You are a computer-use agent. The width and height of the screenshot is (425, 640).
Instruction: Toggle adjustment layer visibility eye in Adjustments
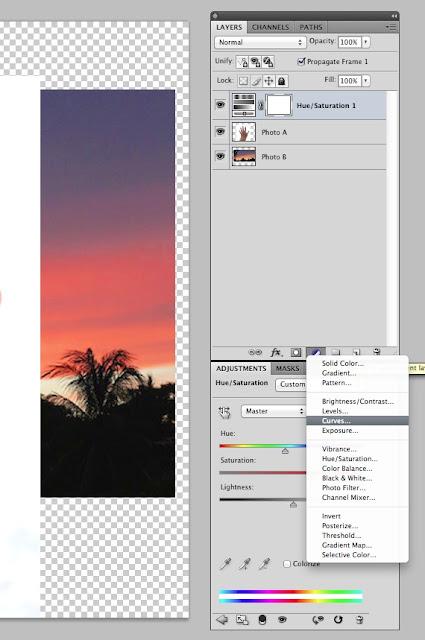point(282,620)
